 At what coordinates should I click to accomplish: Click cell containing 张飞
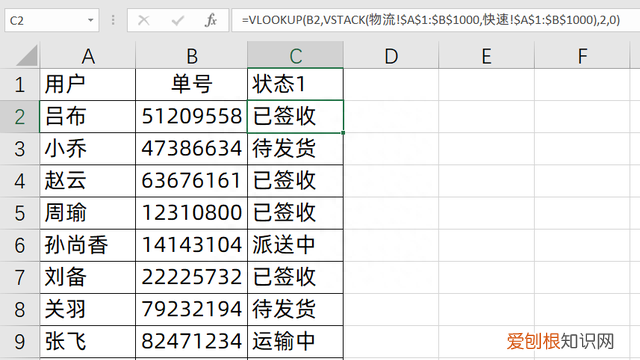[88, 342]
